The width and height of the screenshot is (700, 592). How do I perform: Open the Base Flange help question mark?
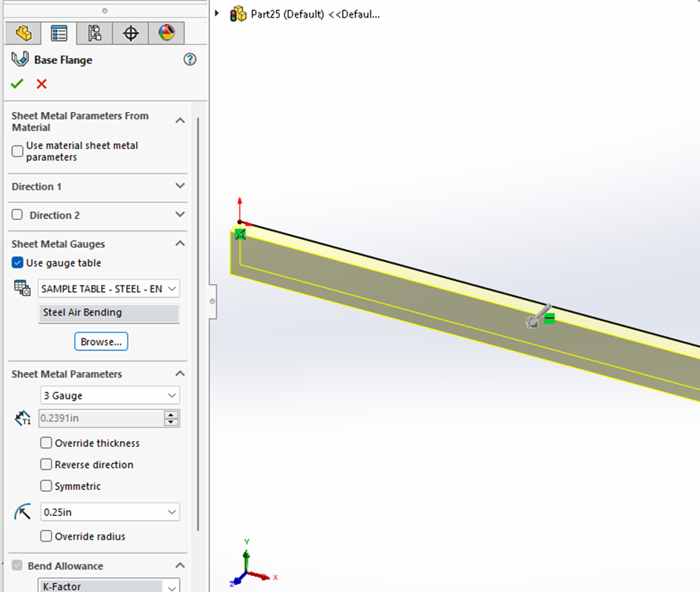click(x=189, y=59)
